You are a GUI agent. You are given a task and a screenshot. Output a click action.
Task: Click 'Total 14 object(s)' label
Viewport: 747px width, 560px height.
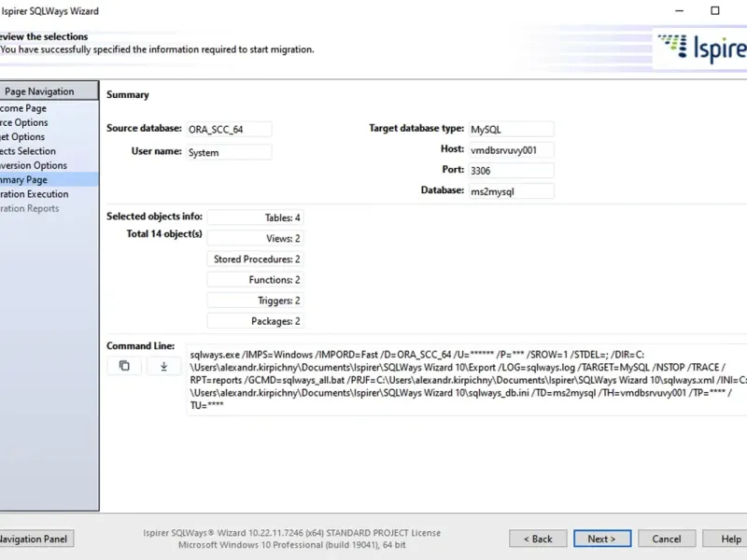coord(164,234)
